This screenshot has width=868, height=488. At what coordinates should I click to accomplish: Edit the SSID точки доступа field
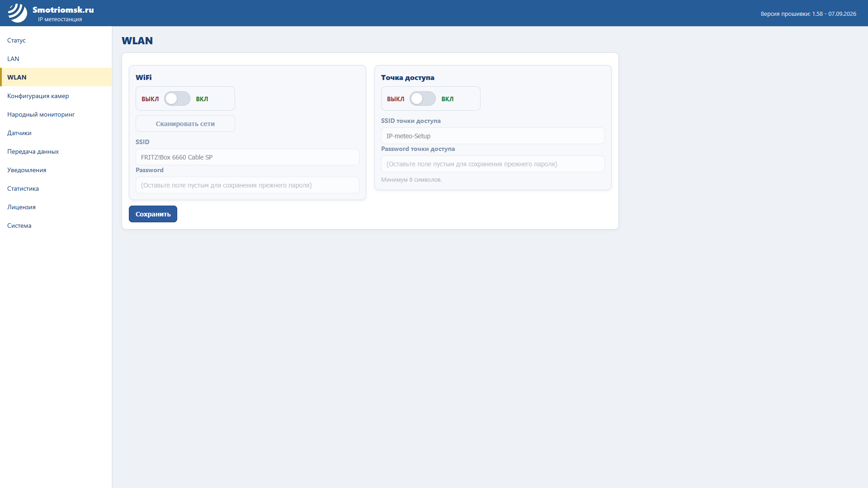[x=493, y=136]
